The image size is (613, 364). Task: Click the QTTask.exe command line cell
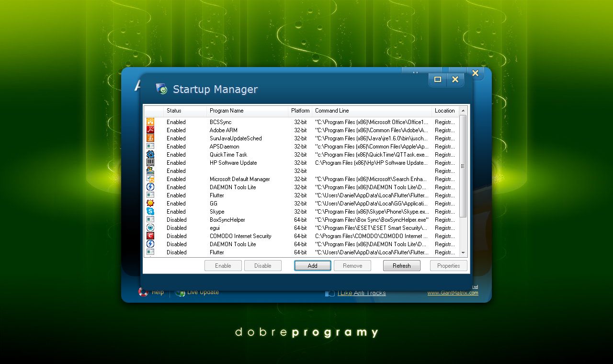(372, 155)
